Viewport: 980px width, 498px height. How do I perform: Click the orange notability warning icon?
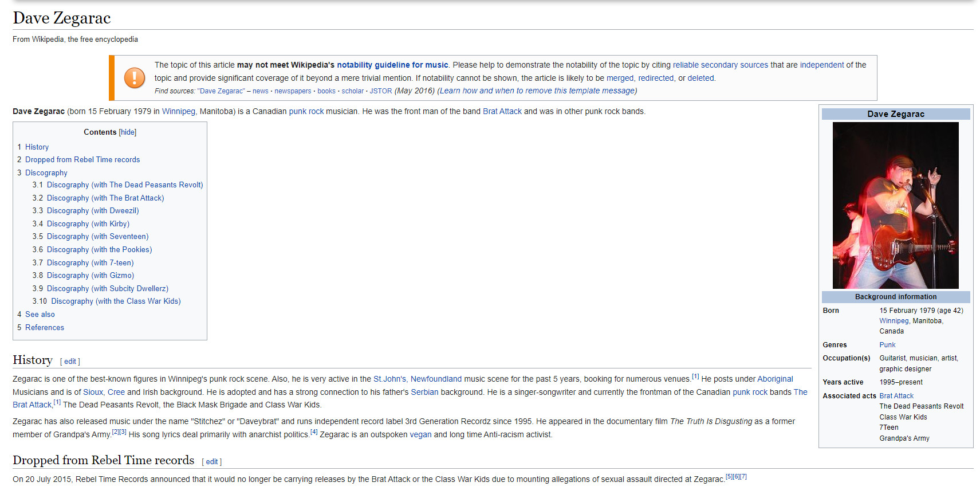coord(135,78)
